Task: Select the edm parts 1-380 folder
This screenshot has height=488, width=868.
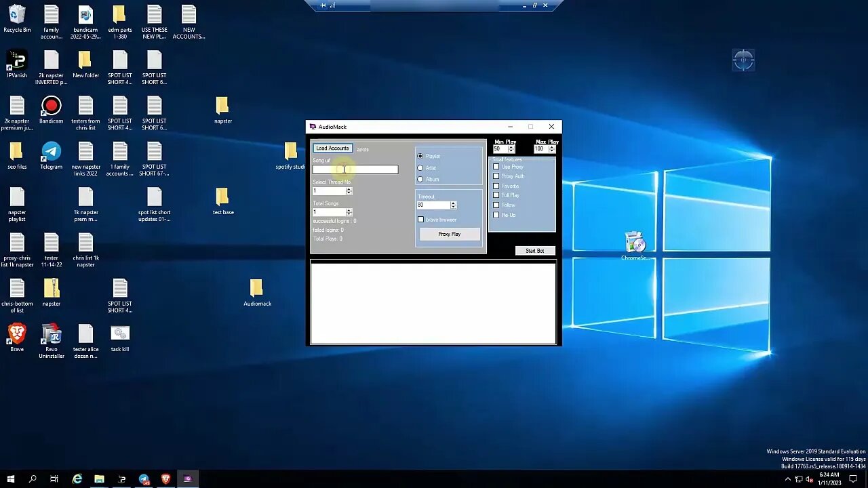Action: (120, 22)
